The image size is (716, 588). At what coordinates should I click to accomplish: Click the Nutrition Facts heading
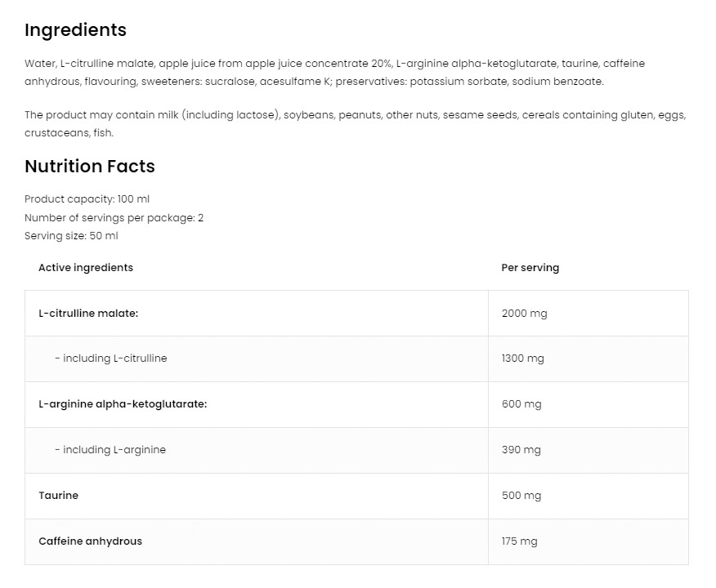pos(89,167)
